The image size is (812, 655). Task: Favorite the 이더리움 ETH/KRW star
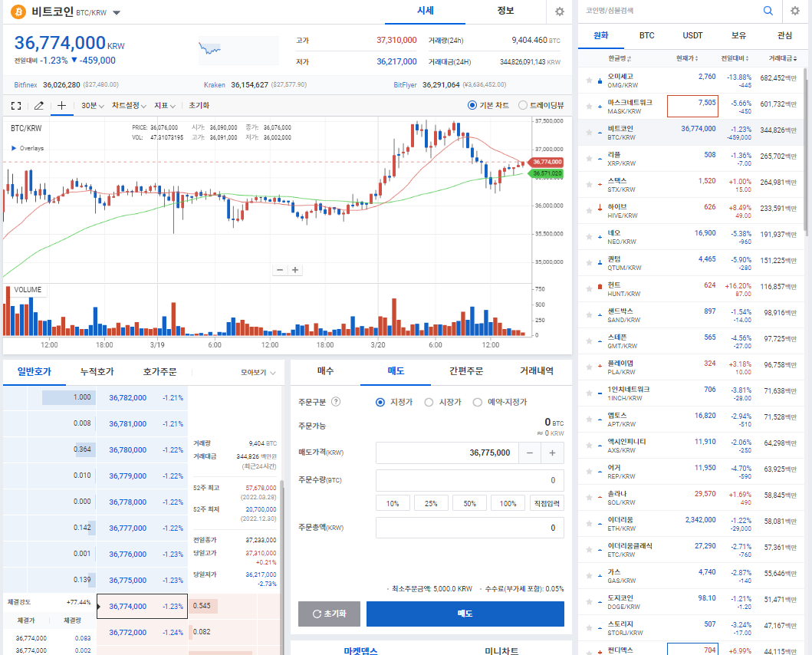coord(589,523)
